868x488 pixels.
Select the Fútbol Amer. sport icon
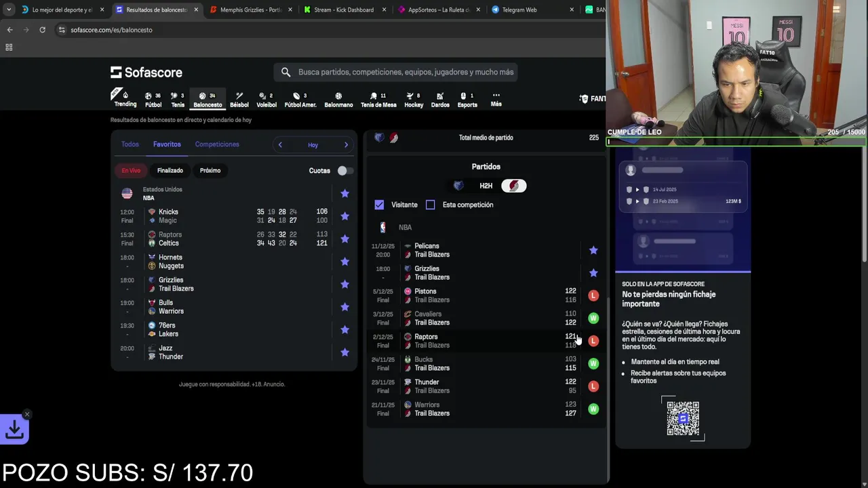[300, 99]
